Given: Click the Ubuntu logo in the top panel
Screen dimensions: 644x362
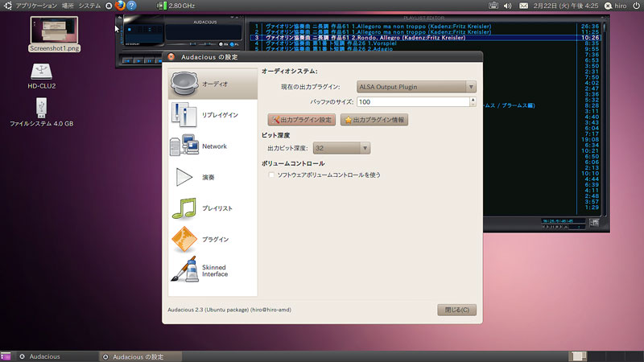Looking at the screenshot, I should (x=8, y=6).
